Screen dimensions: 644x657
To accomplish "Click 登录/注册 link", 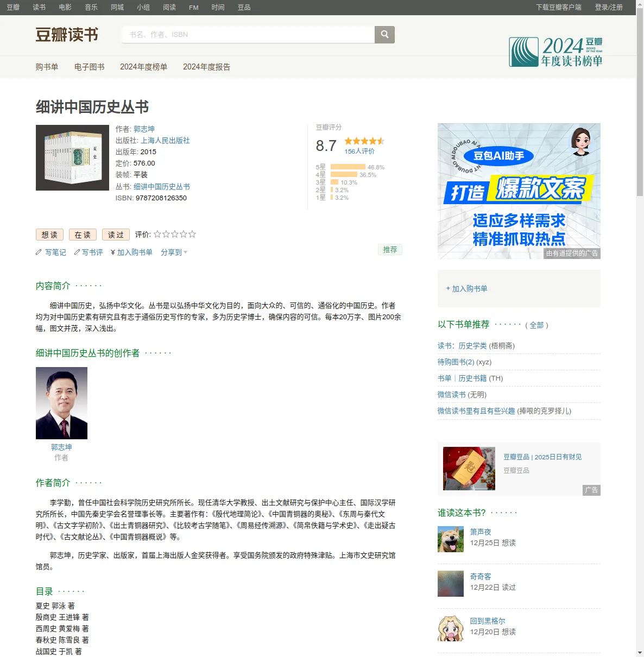I will (x=609, y=7).
